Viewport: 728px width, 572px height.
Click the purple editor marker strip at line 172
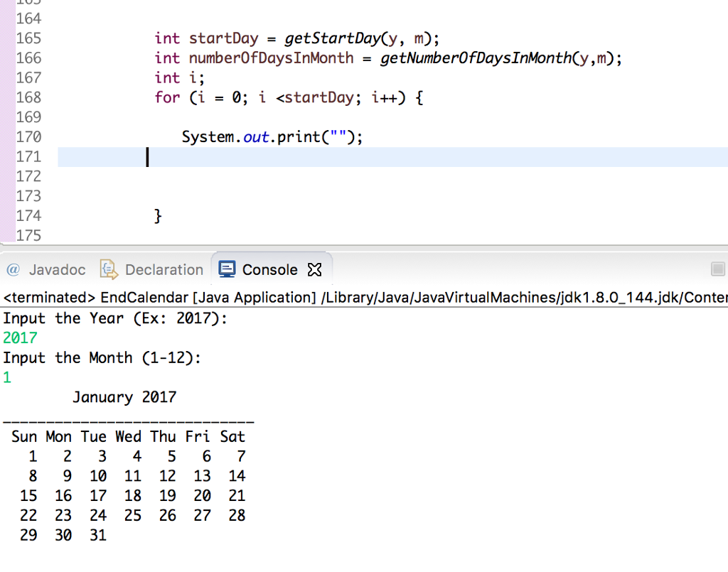(x=7, y=176)
